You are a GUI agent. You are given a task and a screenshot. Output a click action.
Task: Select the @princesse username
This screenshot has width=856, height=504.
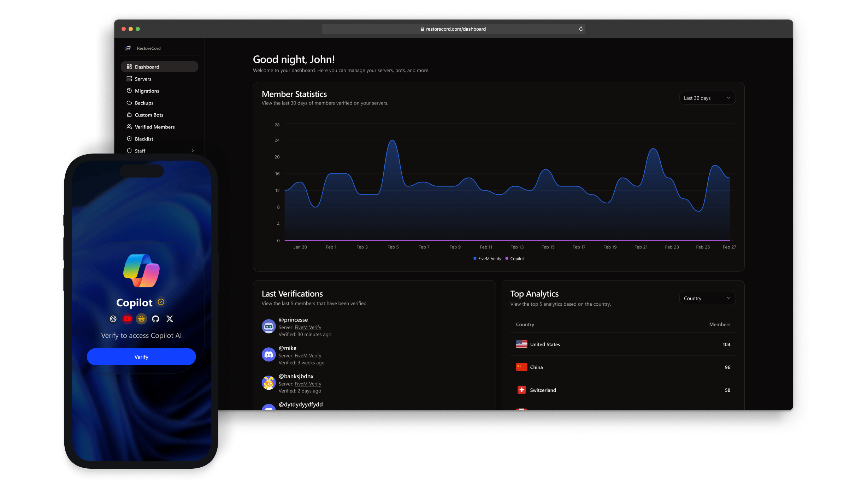coord(293,320)
